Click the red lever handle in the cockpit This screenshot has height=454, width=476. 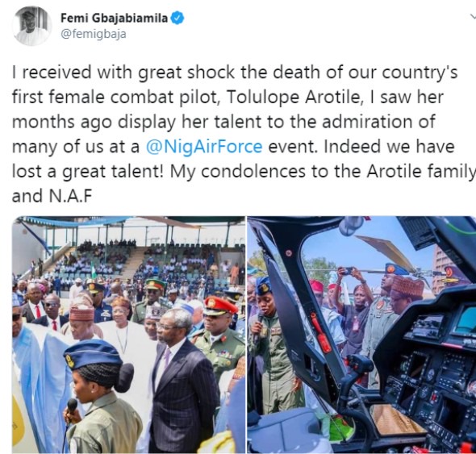click(x=319, y=331)
